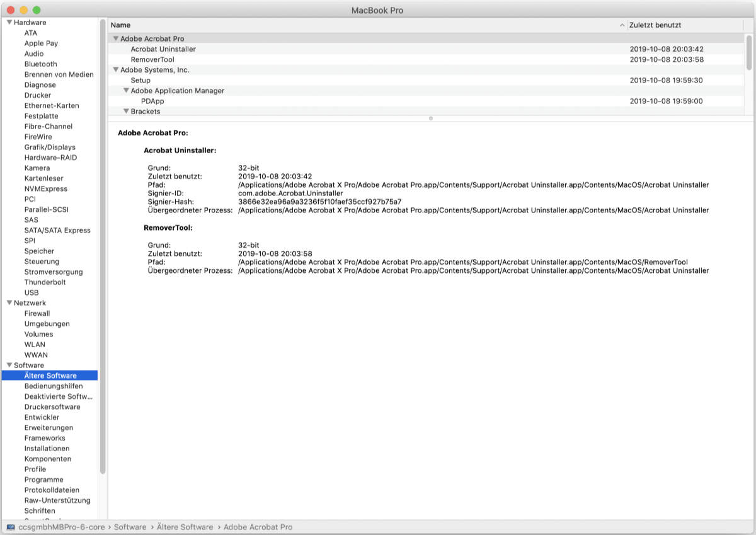
Task: Open Protokolldateien under Software
Action: [52, 490]
